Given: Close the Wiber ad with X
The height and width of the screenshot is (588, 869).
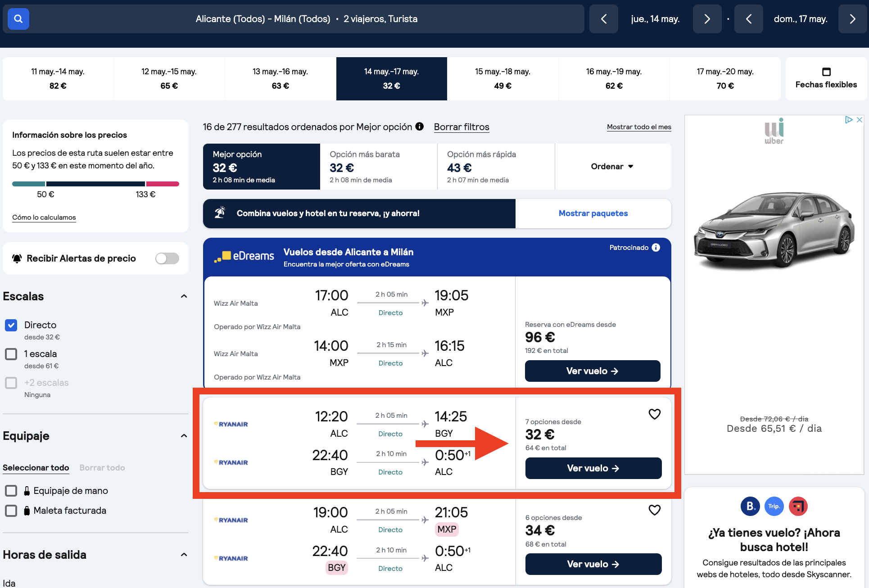Looking at the screenshot, I should coord(859,120).
